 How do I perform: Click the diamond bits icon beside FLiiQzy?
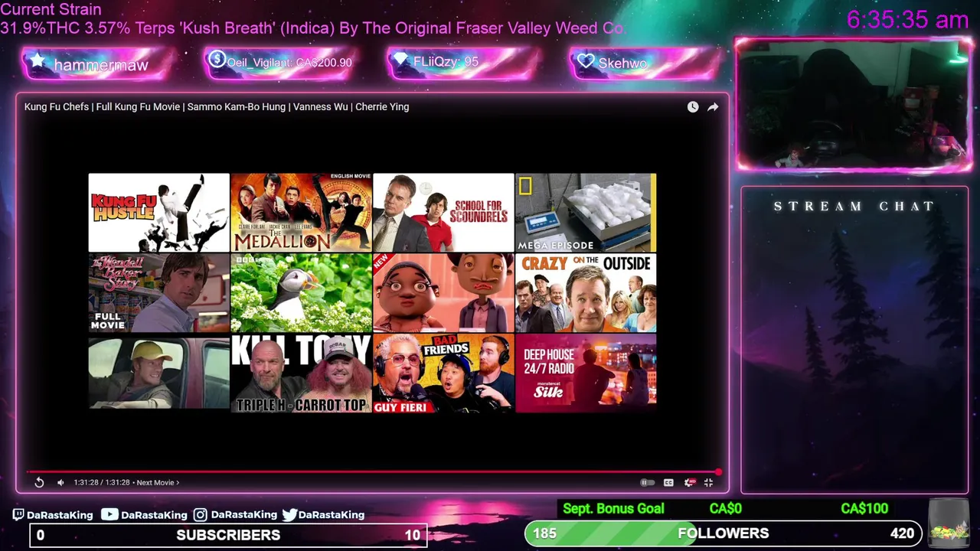pos(400,59)
